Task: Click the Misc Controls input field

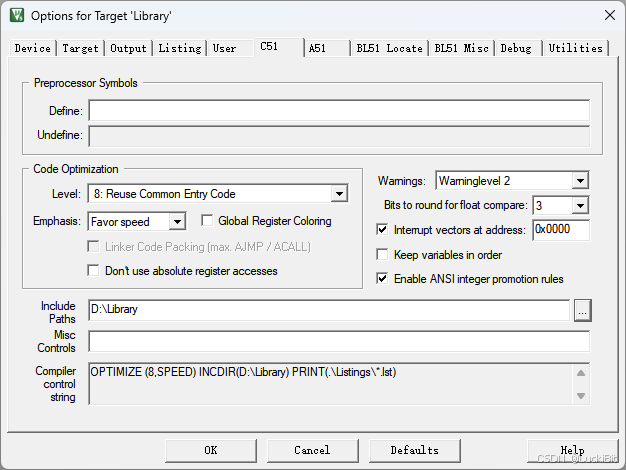Action: pos(339,341)
